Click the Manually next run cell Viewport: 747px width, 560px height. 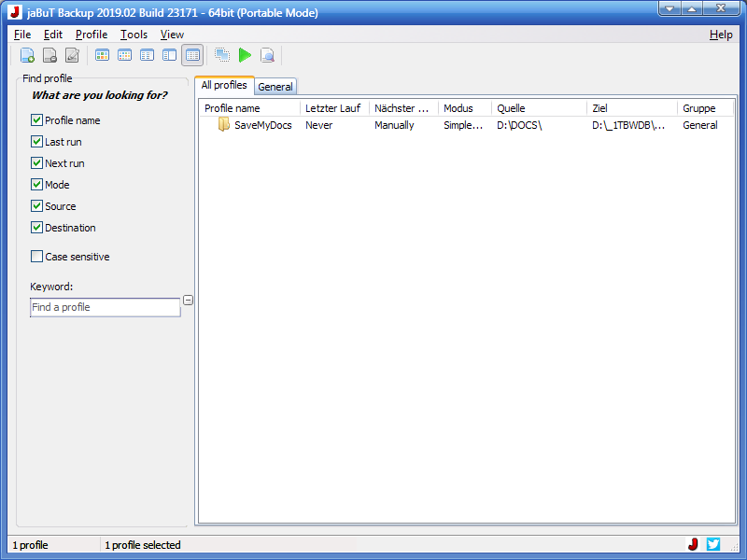click(394, 125)
